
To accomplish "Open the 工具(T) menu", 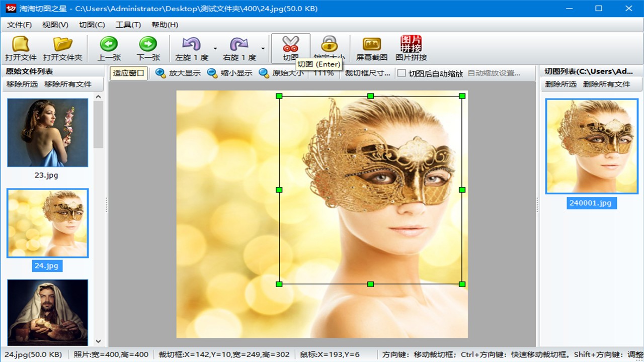I will tap(128, 25).
